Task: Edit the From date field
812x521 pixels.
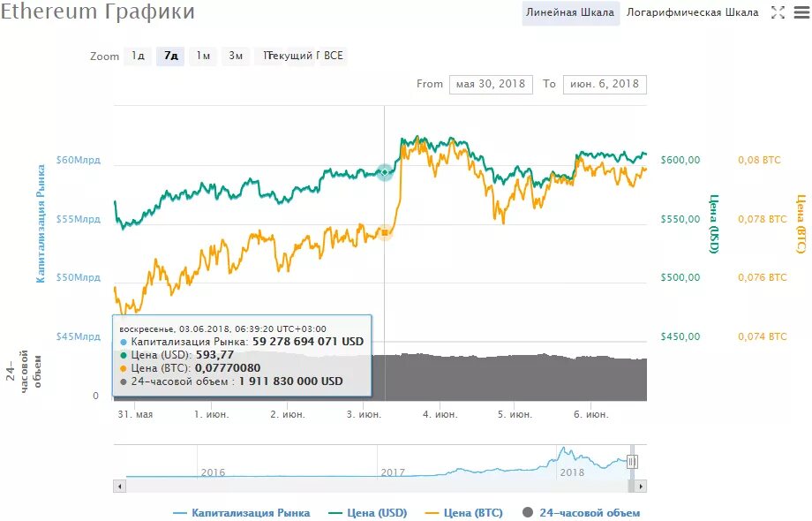Action: click(491, 84)
